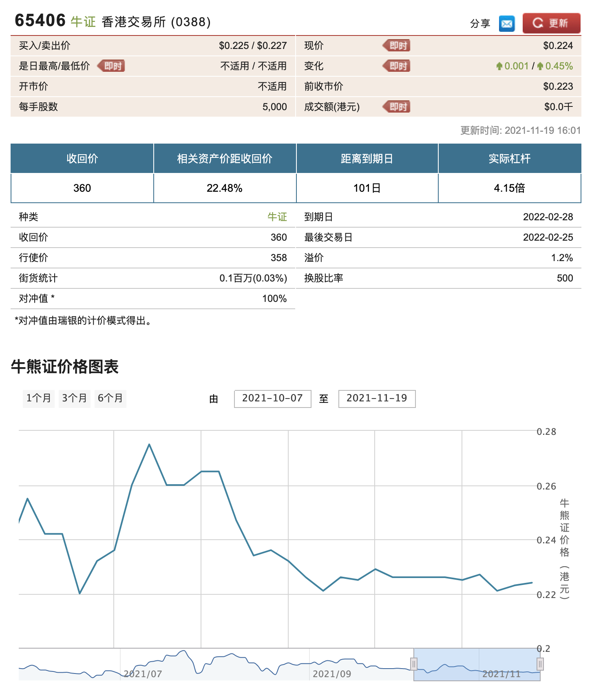Open the end date field 2021-11-19
This screenshot has height=700, width=592.
(x=377, y=399)
